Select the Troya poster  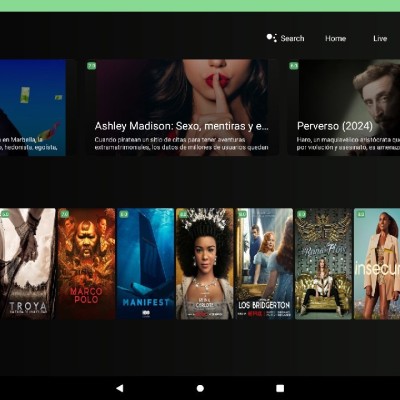pyautogui.click(x=28, y=264)
